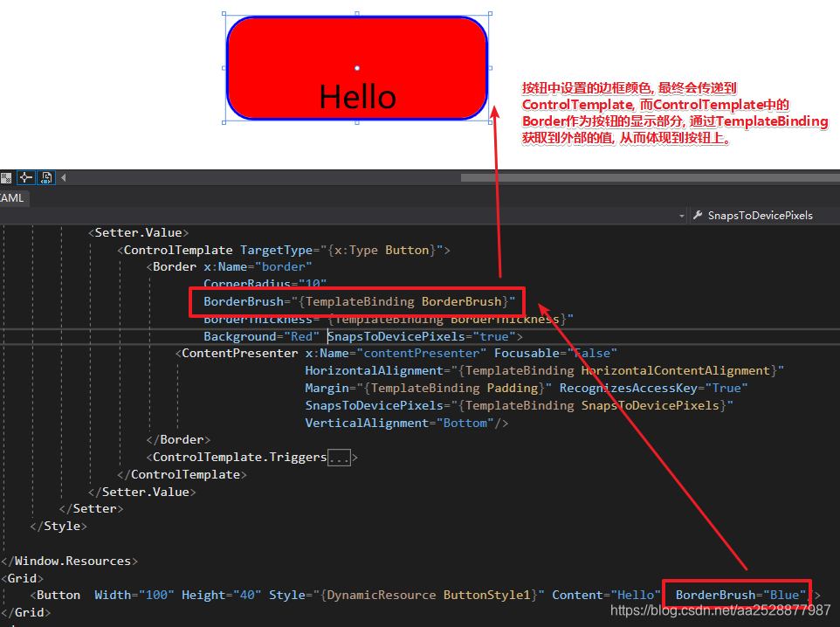Open the dropdown arrow left of the wrench
The width and height of the screenshot is (840, 627).
(681, 216)
